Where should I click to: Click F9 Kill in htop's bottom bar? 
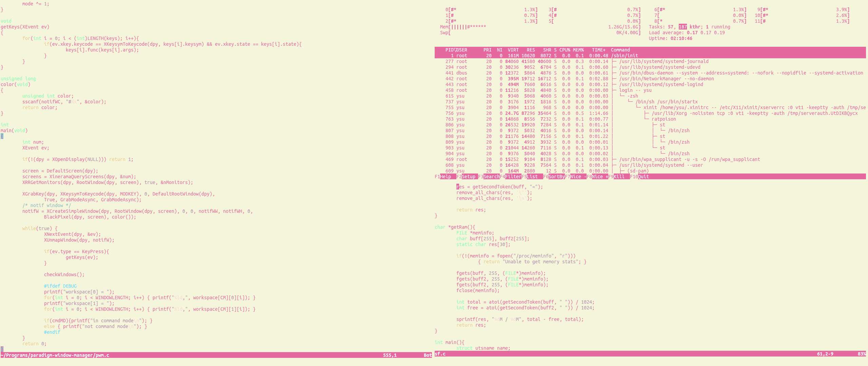pyautogui.click(x=619, y=177)
